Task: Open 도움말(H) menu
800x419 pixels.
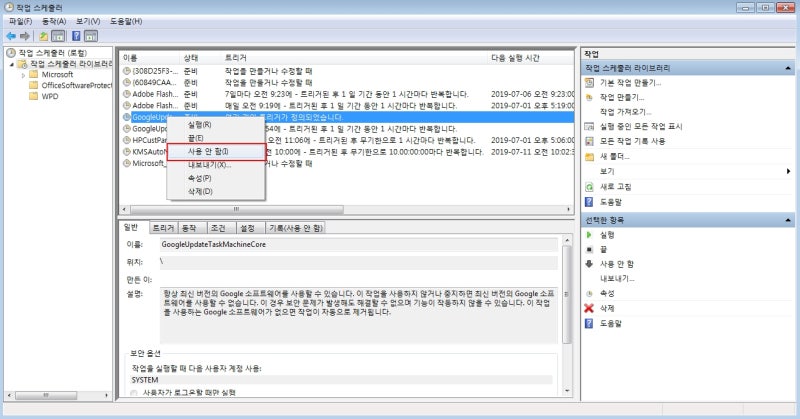Action: point(126,21)
